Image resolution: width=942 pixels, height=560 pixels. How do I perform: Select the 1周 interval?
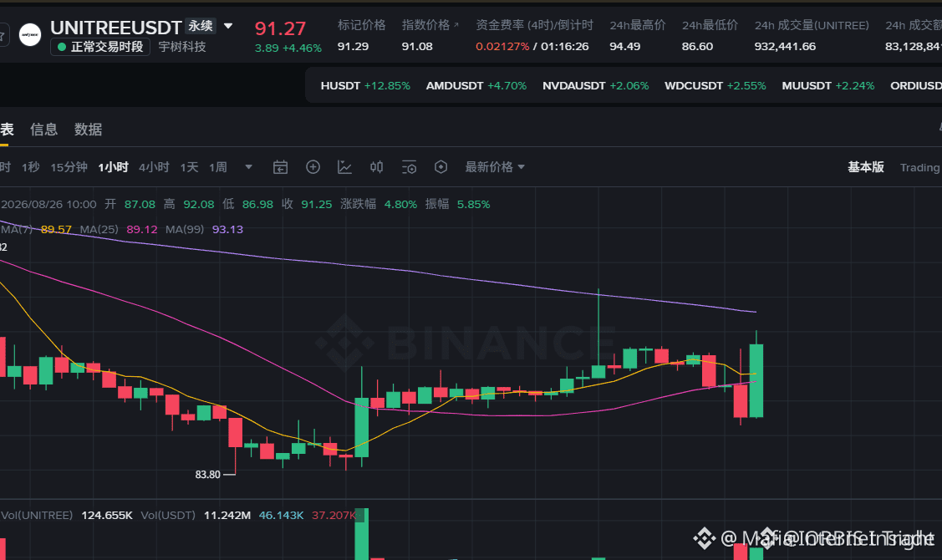(x=218, y=167)
